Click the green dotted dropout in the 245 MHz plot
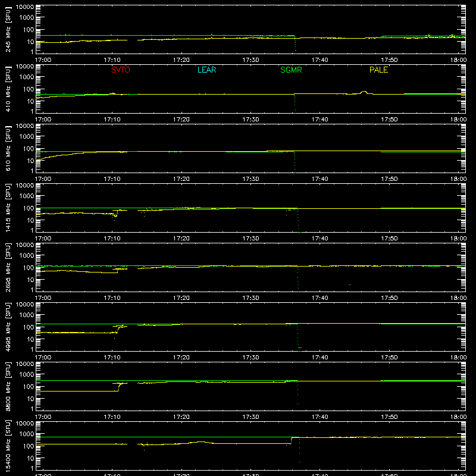Screen dimensions: 476x476 point(295,44)
